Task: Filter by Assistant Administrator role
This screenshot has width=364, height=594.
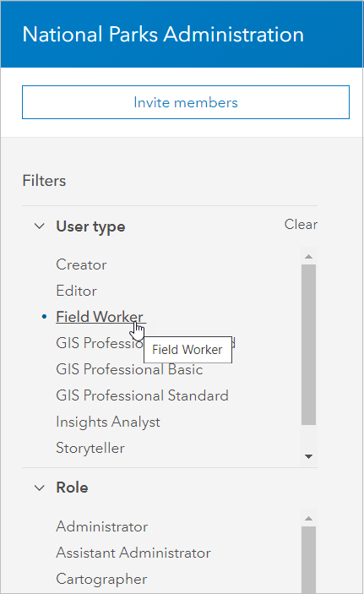Action: [x=133, y=553]
